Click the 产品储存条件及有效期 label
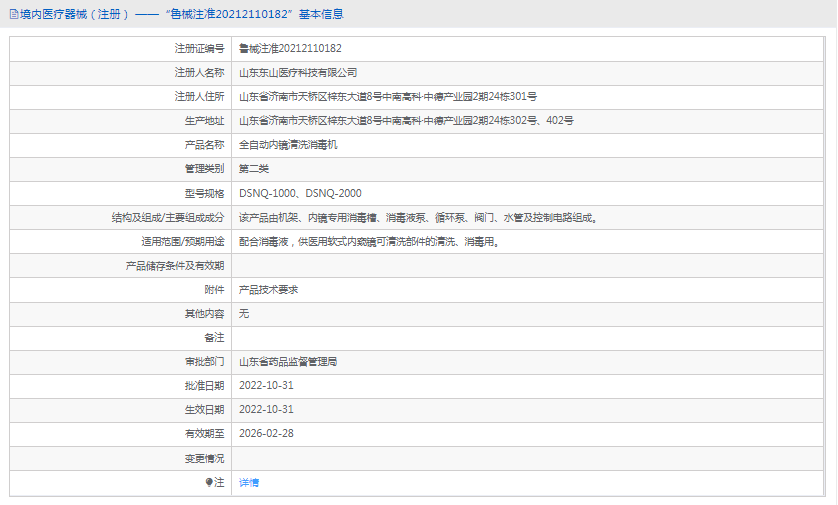Image resolution: width=838 pixels, height=505 pixels. pyautogui.click(x=175, y=266)
